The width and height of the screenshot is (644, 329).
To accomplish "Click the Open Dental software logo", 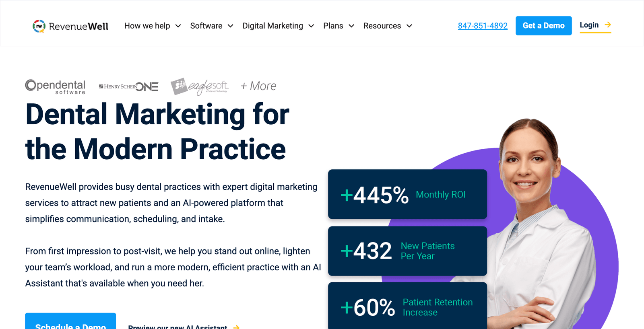I will [55, 86].
